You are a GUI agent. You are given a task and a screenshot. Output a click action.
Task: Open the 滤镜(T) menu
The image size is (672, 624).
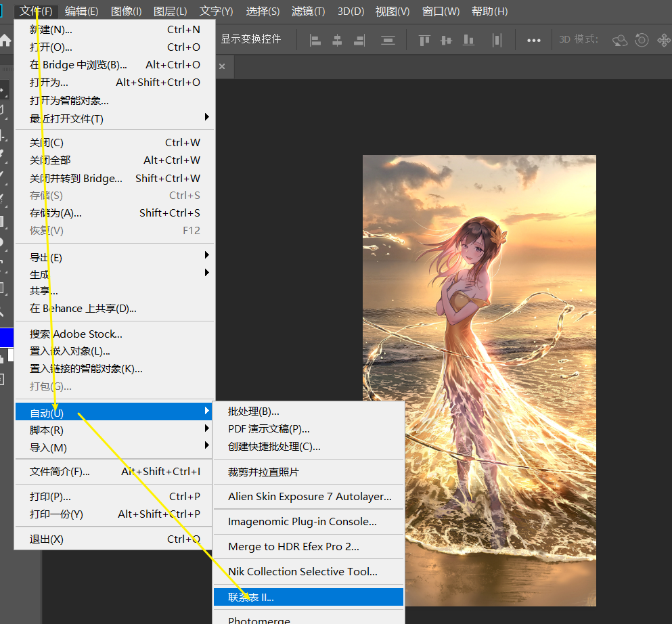[308, 11]
